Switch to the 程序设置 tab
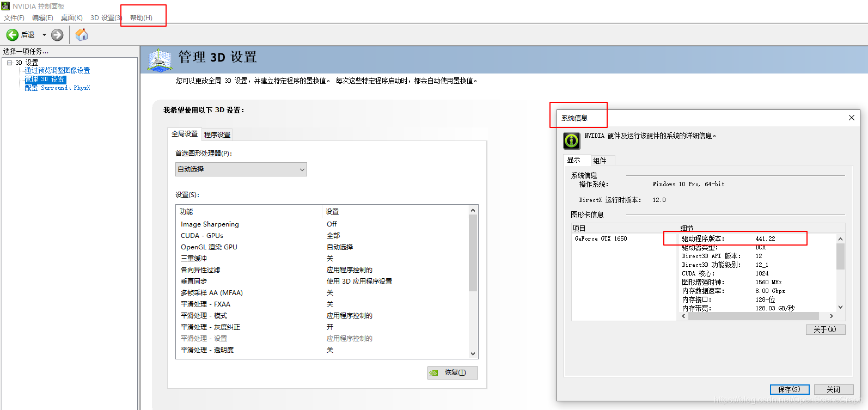Viewport: 868px width, 410px height. (217, 134)
